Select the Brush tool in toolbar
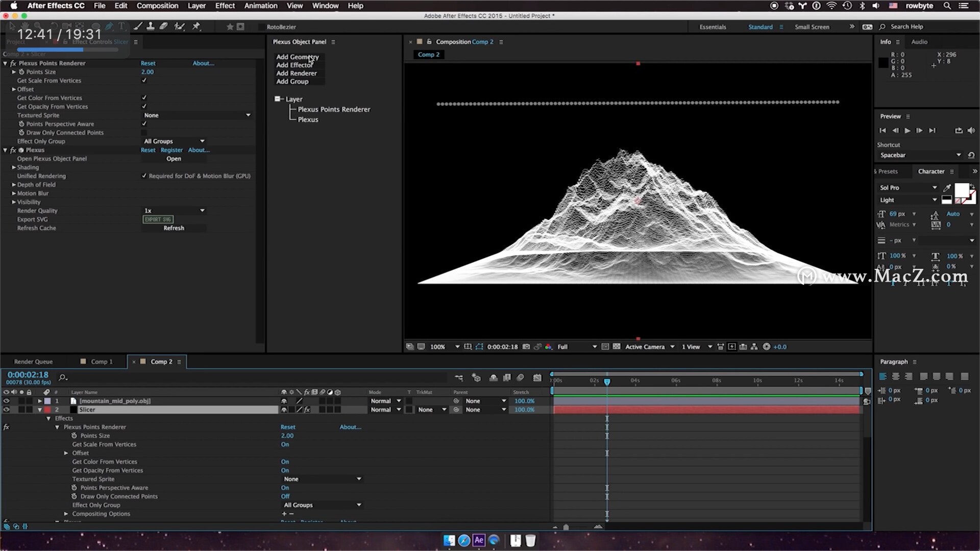Image resolution: width=980 pixels, height=551 pixels. (x=138, y=27)
